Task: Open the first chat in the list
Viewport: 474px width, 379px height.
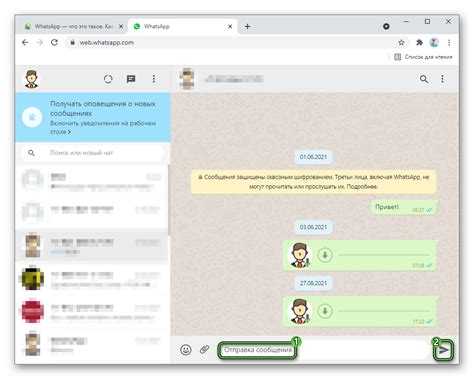Action: 92,180
